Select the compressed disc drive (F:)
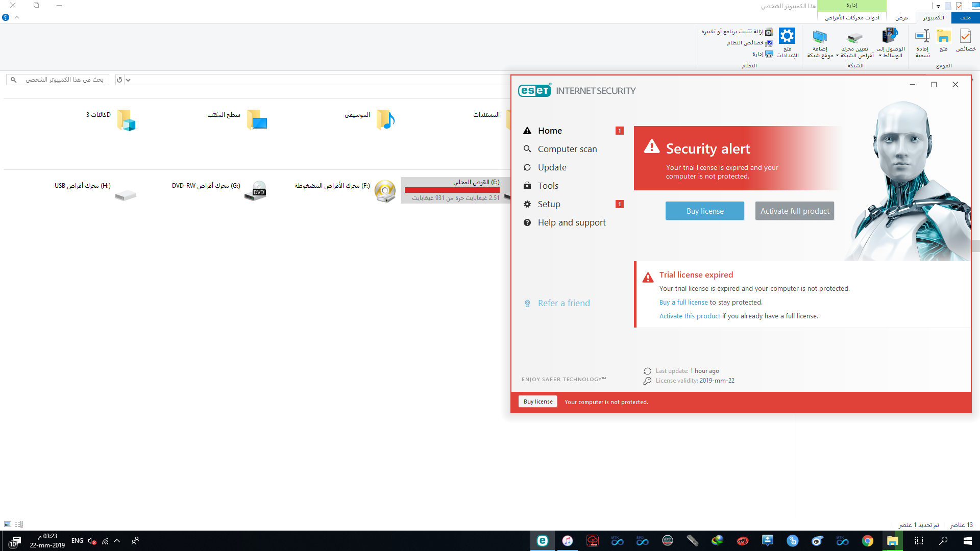Screen dimensions: 980x551 [345, 191]
